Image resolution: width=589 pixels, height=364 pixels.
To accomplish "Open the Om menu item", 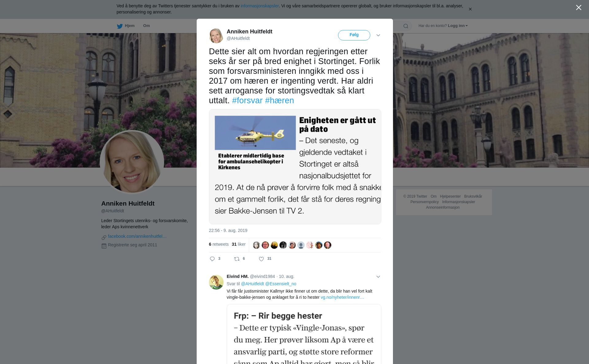I will pyautogui.click(x=146, y=26).
